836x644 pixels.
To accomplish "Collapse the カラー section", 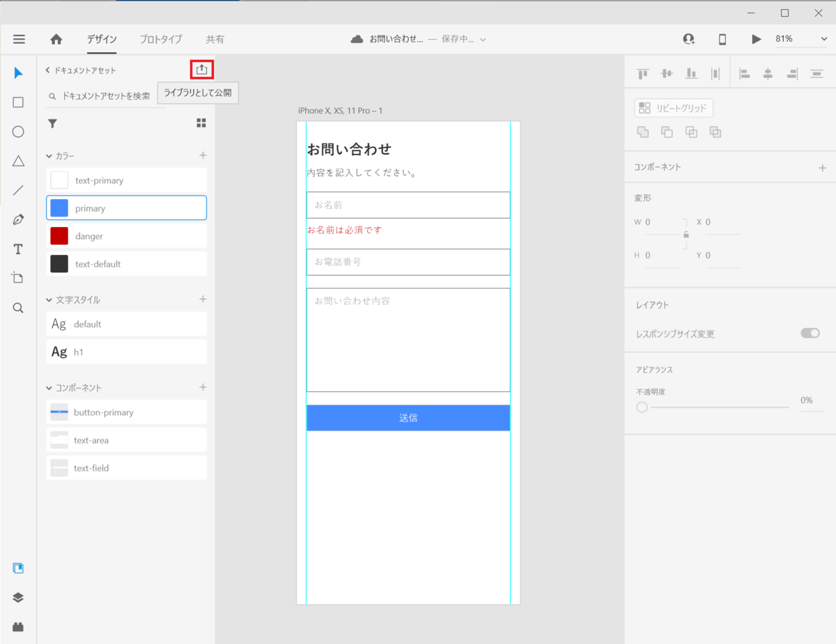I will click(x=49, y=156).
